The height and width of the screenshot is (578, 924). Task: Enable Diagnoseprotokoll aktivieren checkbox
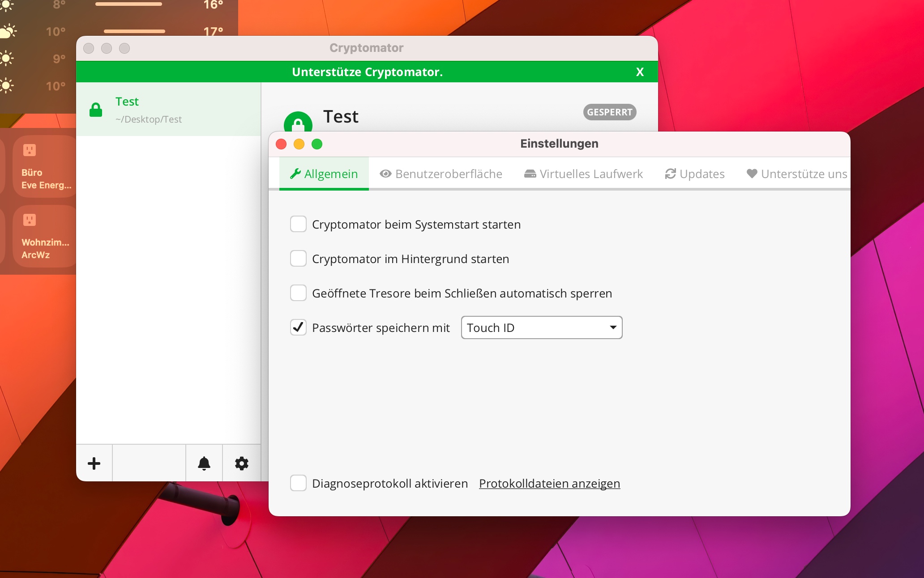[298, 483]
